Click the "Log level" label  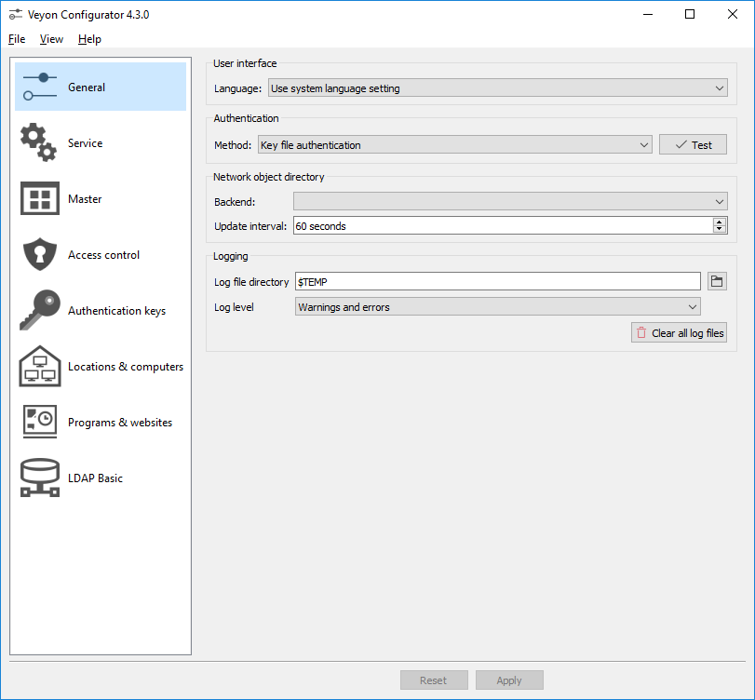click(234, 307)
